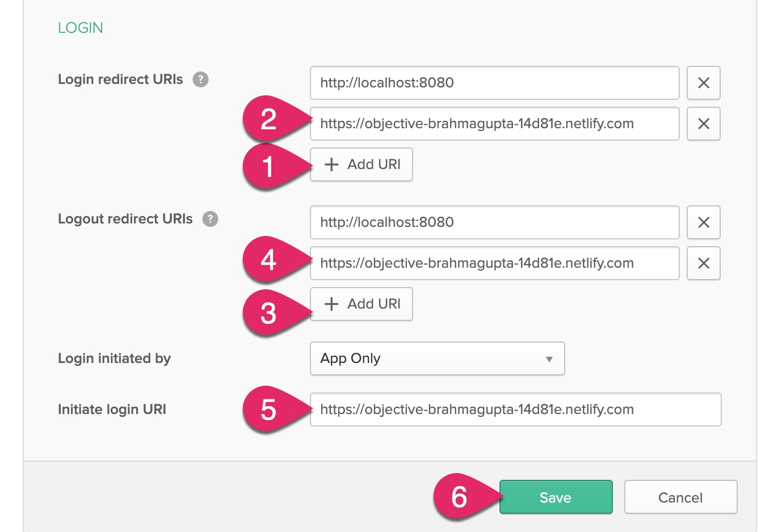765x532 pixels.
Task: Select the localhost Logout redirect URI field
Action: click(494, 222)
